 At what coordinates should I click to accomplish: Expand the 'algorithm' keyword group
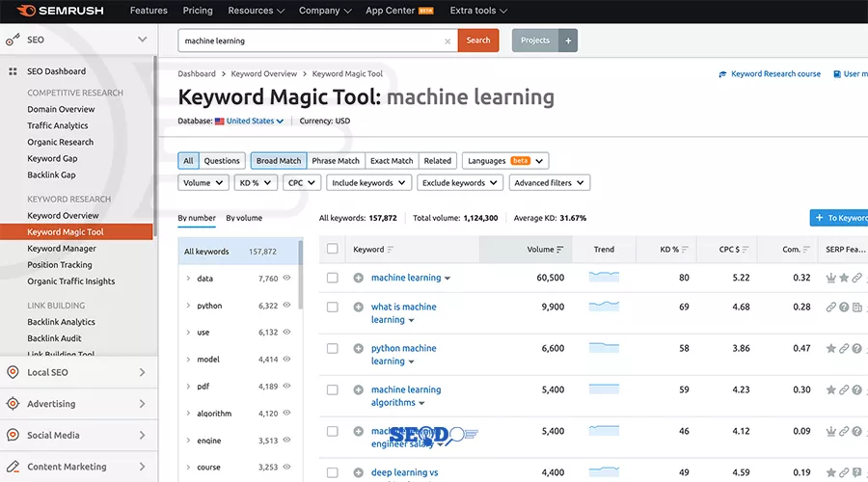click(188, 414)
